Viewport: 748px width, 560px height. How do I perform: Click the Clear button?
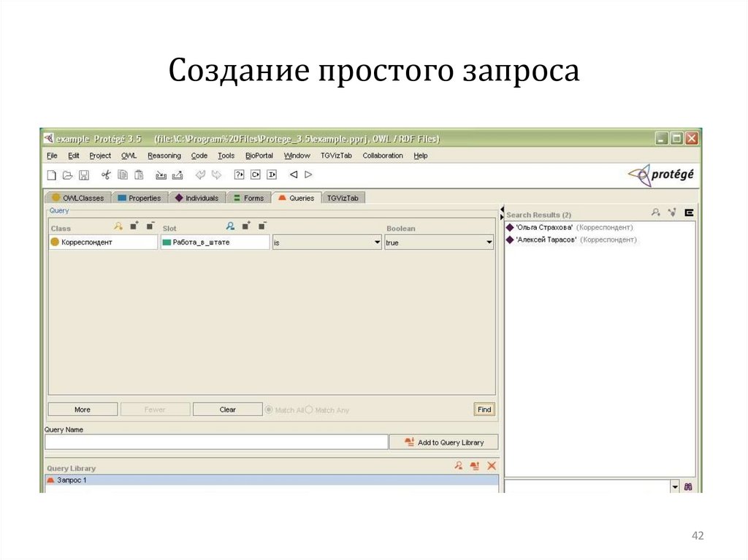(228, 410)
